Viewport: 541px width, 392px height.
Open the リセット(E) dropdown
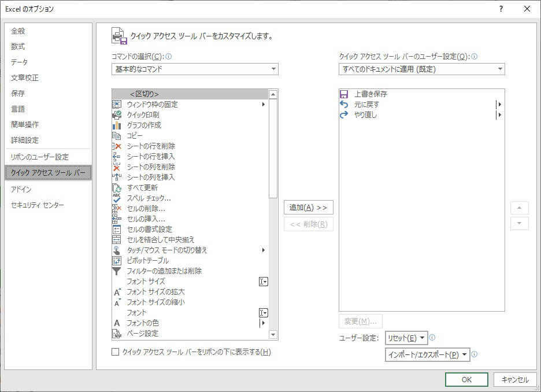(406, 338)
